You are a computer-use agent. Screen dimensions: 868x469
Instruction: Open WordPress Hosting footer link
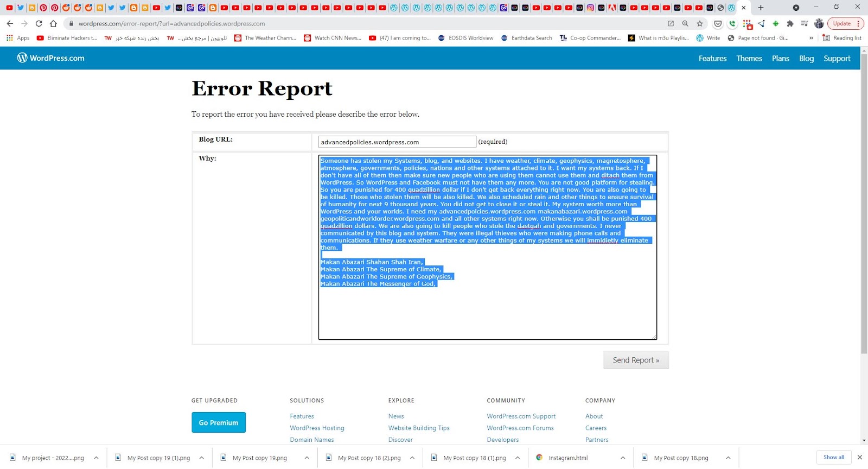317,428
